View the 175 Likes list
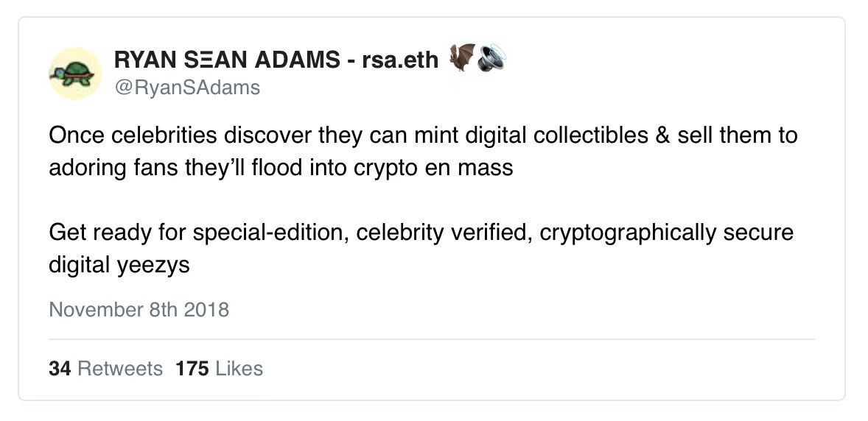868x421 pixels. click(x=219, y=368)
